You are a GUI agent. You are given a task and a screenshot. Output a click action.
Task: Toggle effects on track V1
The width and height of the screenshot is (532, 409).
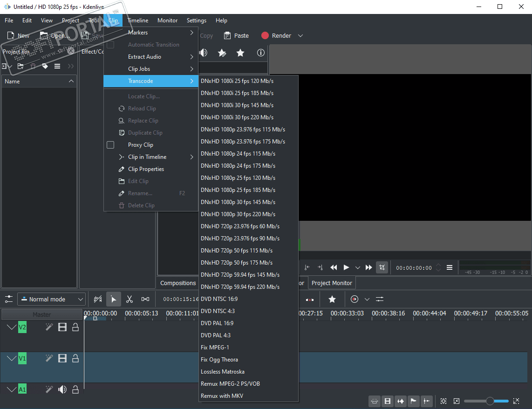[x=49, y=359]
